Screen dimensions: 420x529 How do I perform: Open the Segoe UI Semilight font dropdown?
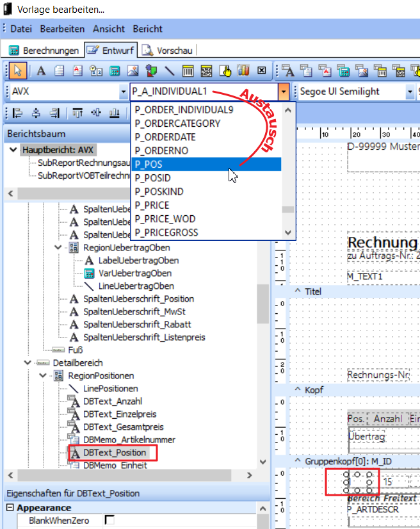tap(410, 92)
